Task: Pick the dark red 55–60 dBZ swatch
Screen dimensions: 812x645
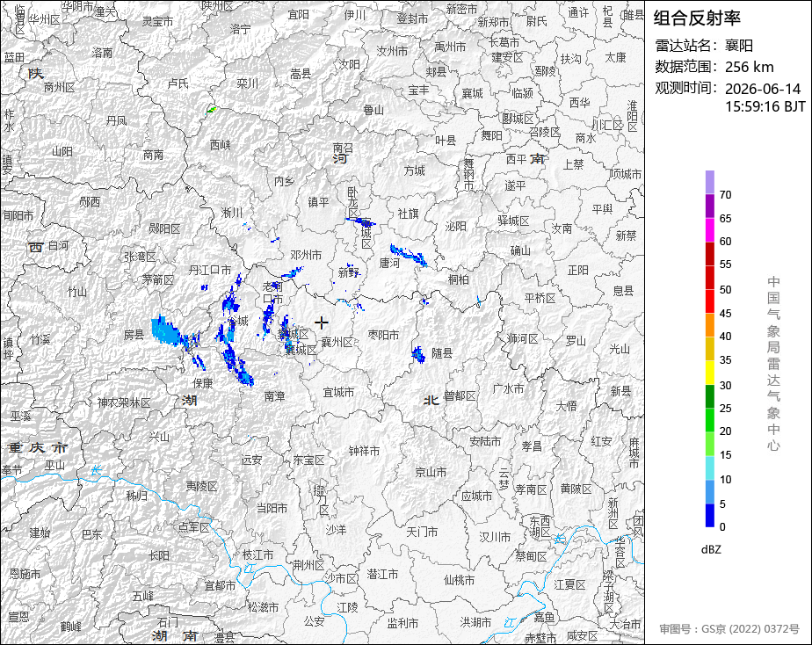Action: coord(710,254)
